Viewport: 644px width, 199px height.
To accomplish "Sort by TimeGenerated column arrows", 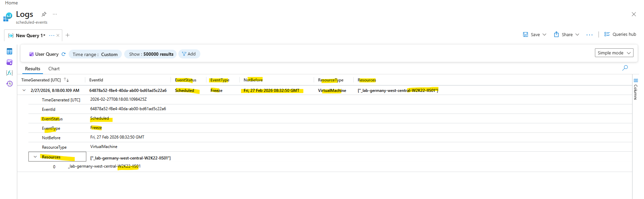I will point(66,80).
